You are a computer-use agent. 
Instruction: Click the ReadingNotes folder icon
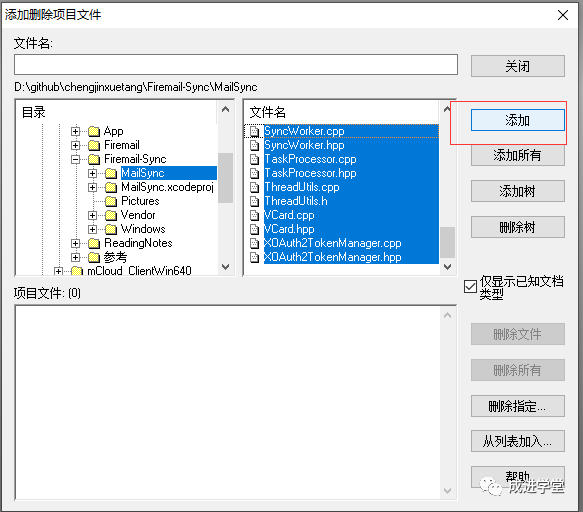click(x=94, y=243)
